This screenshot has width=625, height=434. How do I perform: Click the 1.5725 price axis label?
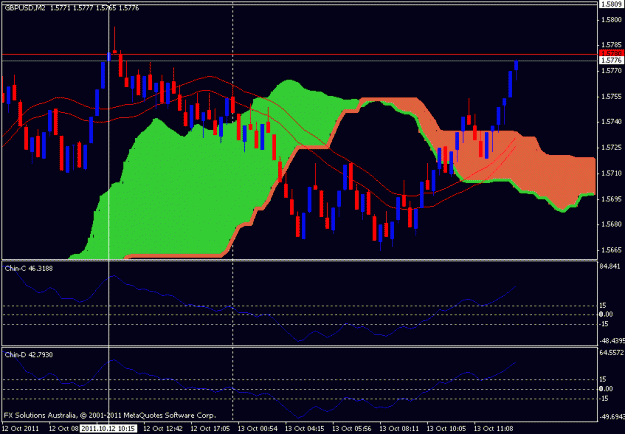[x=611, y=147]
